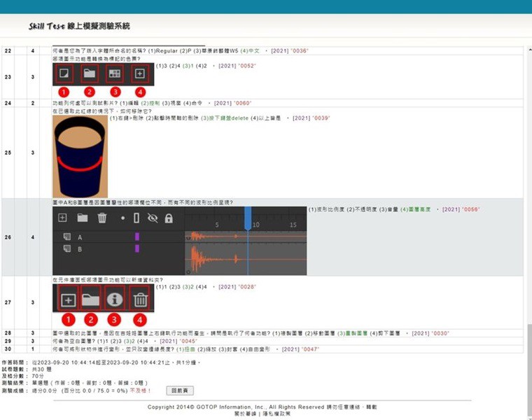Viewport: 532px width, 420px height.
Task: Click the outline rectangle icon in timeline header
Action: click(x=137, y=218)
